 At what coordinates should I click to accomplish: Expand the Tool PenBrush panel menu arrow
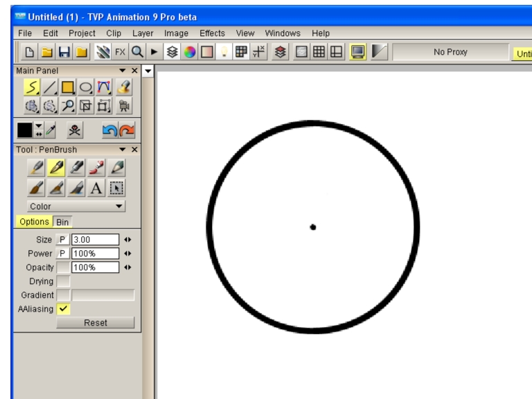(123, 150)
